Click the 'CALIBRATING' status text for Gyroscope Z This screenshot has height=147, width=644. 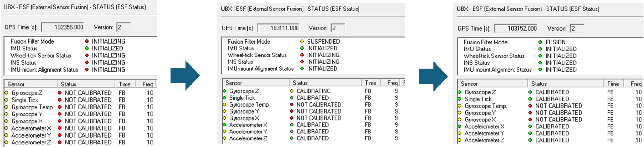tap(314, 91)
